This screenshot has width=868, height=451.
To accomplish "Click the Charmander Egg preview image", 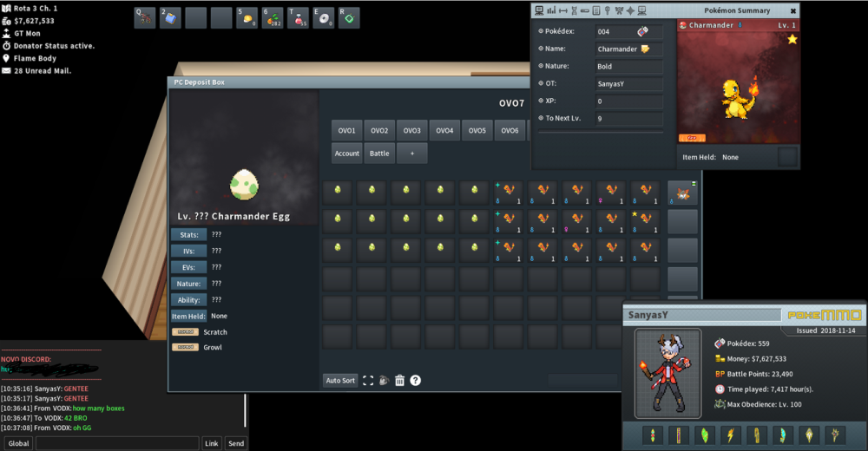I will (x=244, y=185).
